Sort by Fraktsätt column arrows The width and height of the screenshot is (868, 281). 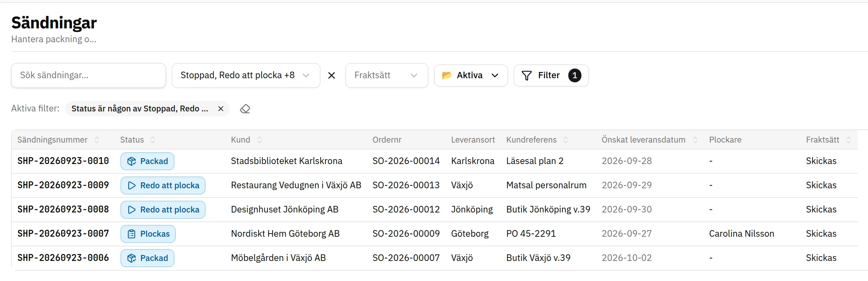(x=849, y=140)
